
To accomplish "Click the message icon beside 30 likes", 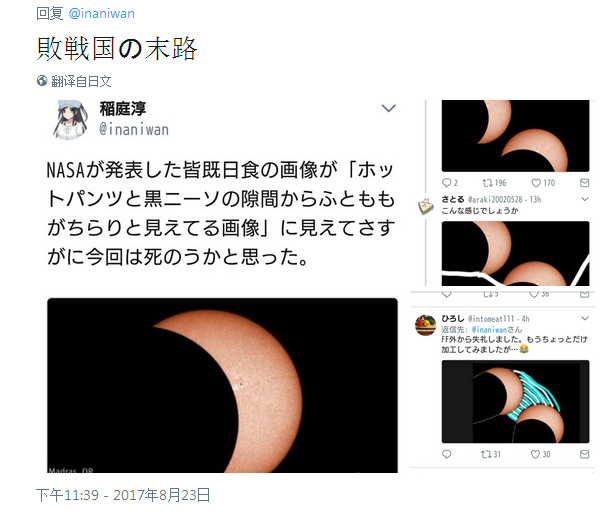I will 584,454.
